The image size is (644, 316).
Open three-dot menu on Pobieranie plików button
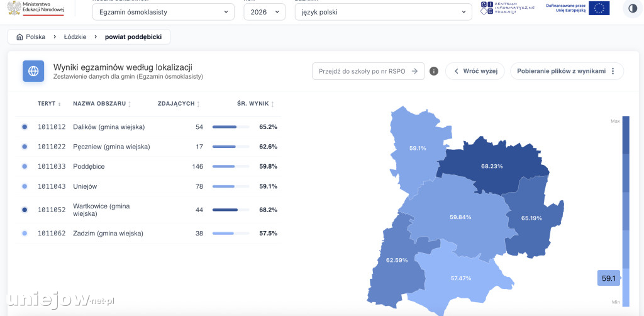[613, 71]
